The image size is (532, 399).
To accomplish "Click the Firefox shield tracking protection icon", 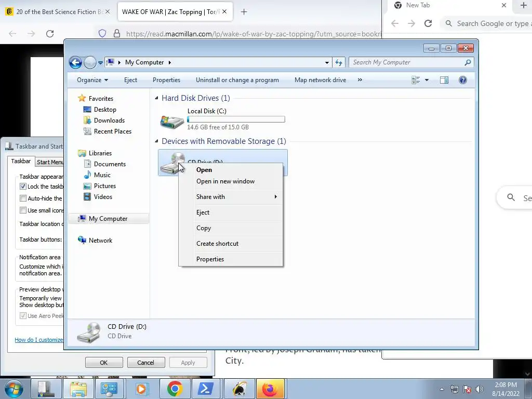I will pos(102,33).
